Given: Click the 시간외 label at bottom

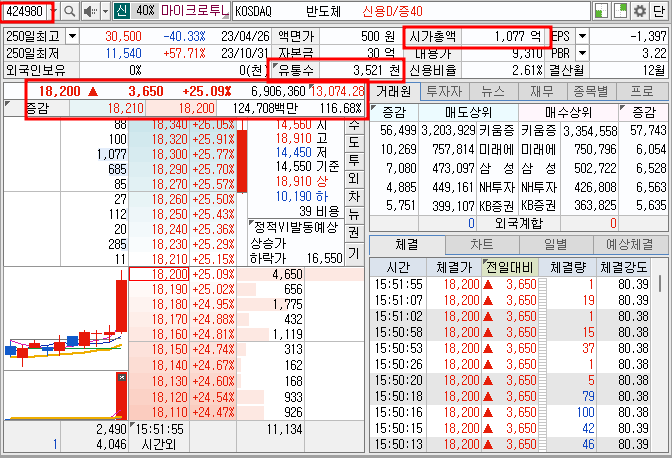Looking at the screenshot, I should tap(159, 445).
